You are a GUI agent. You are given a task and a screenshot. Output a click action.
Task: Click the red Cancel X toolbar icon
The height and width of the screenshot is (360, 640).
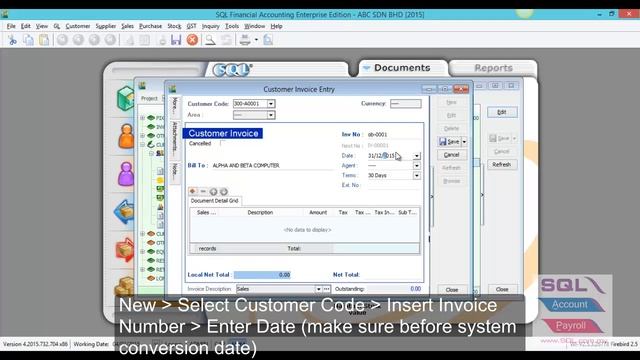click(x=192, y=40)
